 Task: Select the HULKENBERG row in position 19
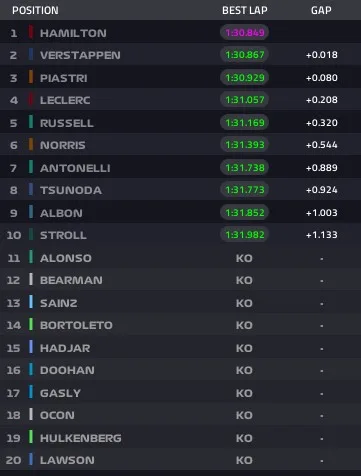[x=180, y=438]
